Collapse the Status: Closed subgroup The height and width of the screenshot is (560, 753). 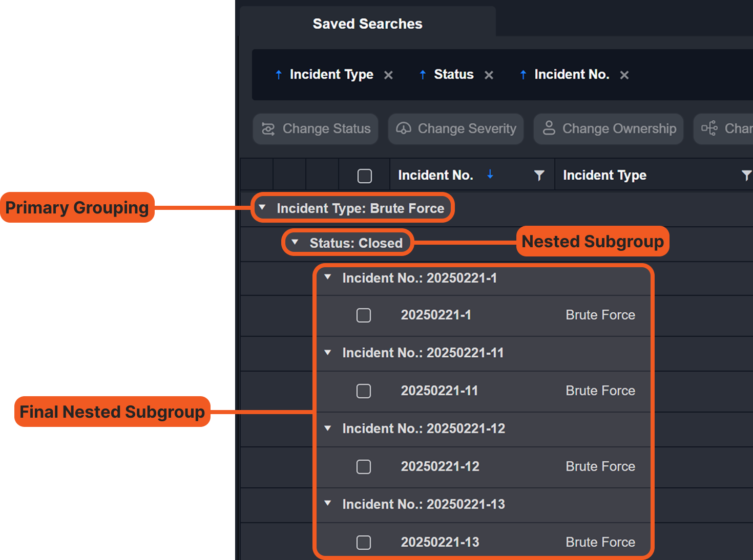click(x=295, y=242)
